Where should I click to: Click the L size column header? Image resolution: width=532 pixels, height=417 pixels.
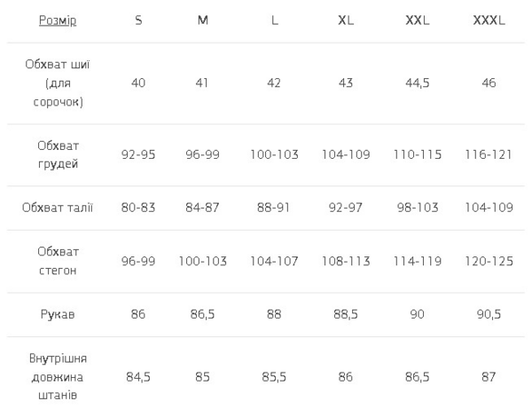(275, 20)
